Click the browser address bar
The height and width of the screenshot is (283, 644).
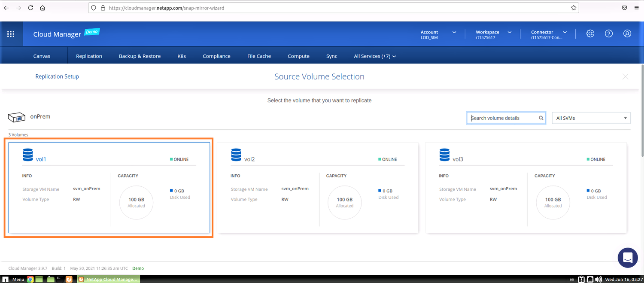pyautogui.click(x=334, y=8)
